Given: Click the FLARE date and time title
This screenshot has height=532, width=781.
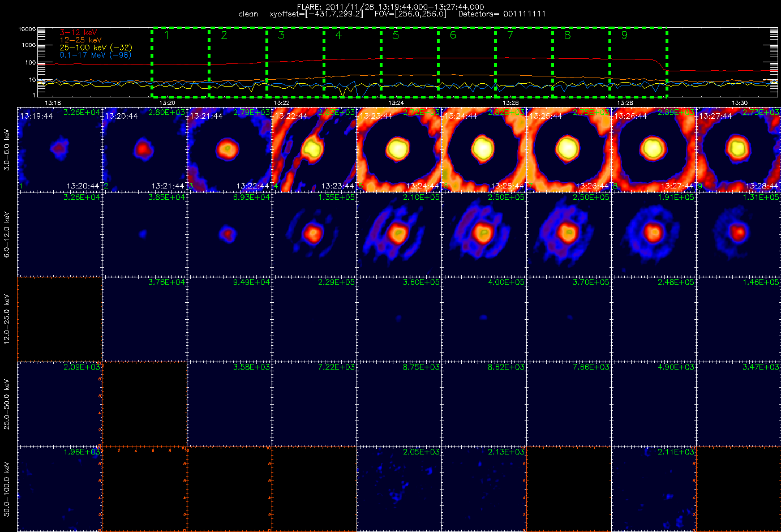Looking at the screenshot, I should tap(390, 7).
